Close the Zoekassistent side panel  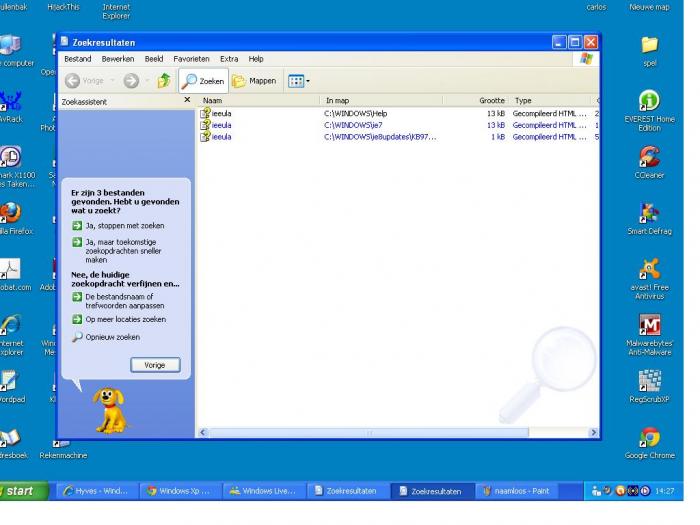point(187,100)
